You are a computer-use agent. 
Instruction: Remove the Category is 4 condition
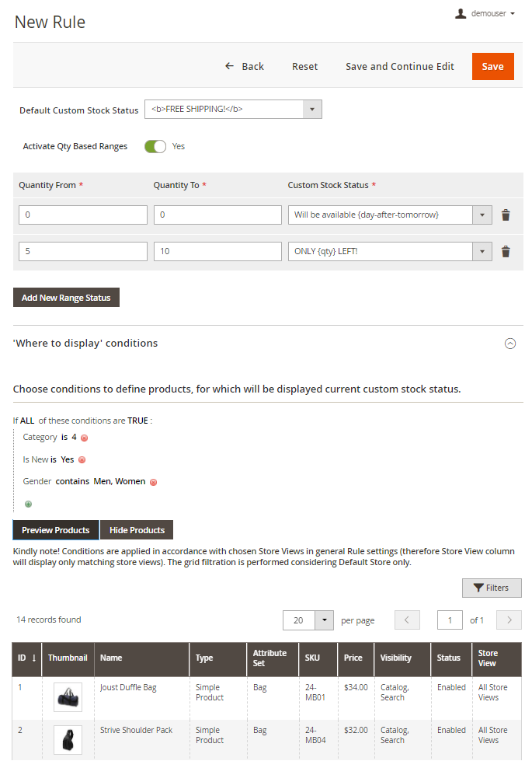(x=85, y=438)
